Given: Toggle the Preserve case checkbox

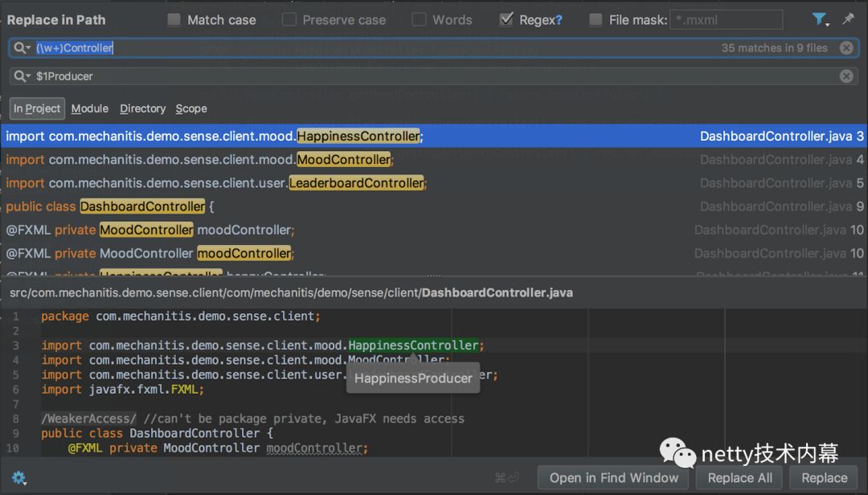Looking at the screenshot, I should coord(289,20).
